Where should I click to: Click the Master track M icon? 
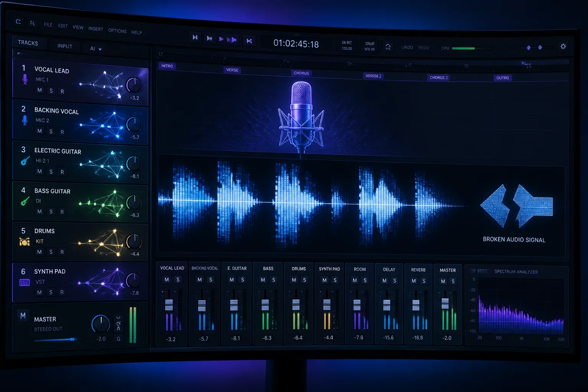[x=23, y=316]
